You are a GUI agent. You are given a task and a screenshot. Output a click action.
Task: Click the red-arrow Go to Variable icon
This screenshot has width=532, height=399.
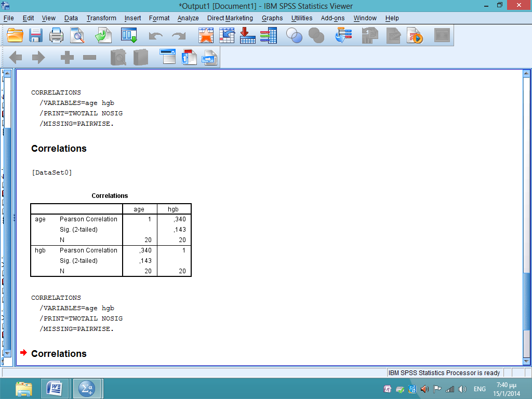click(x=248, y=35)
